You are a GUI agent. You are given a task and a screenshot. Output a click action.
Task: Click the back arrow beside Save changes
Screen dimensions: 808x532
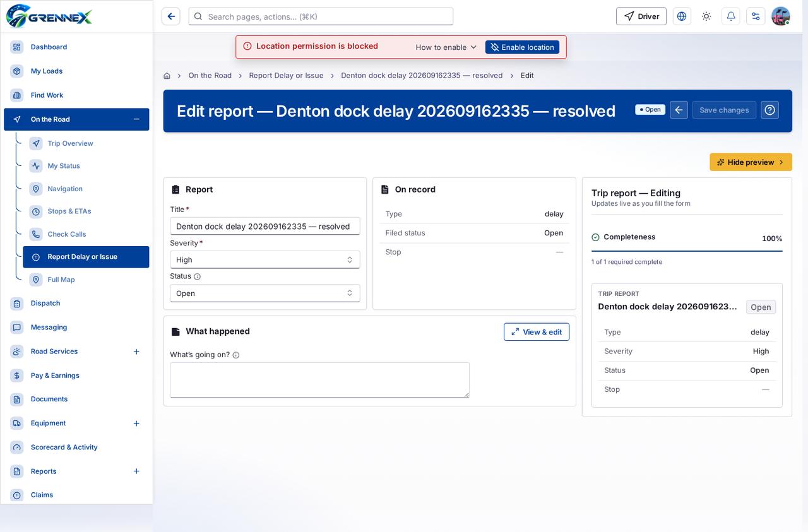679,110
